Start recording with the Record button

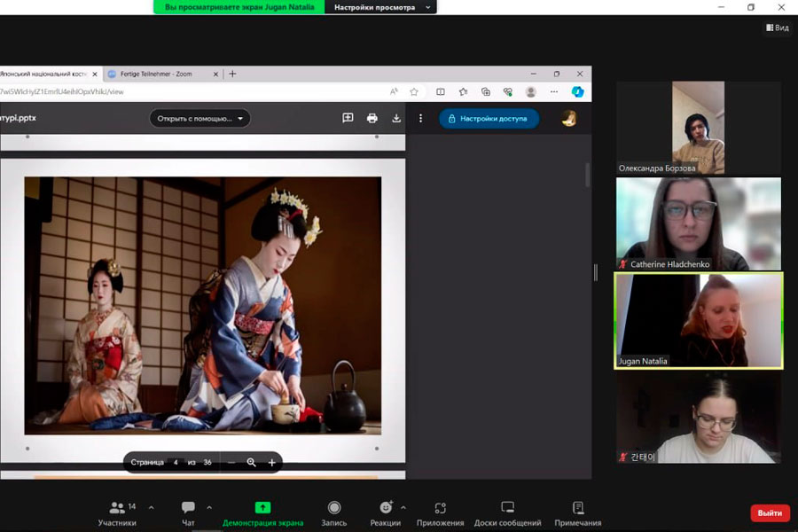coord(334,508)
